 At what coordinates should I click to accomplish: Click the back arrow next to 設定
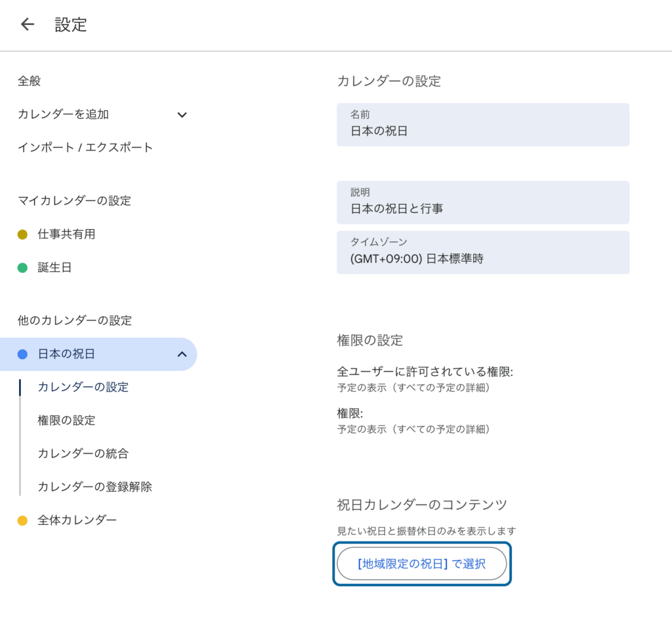click(x=27, y=25)
